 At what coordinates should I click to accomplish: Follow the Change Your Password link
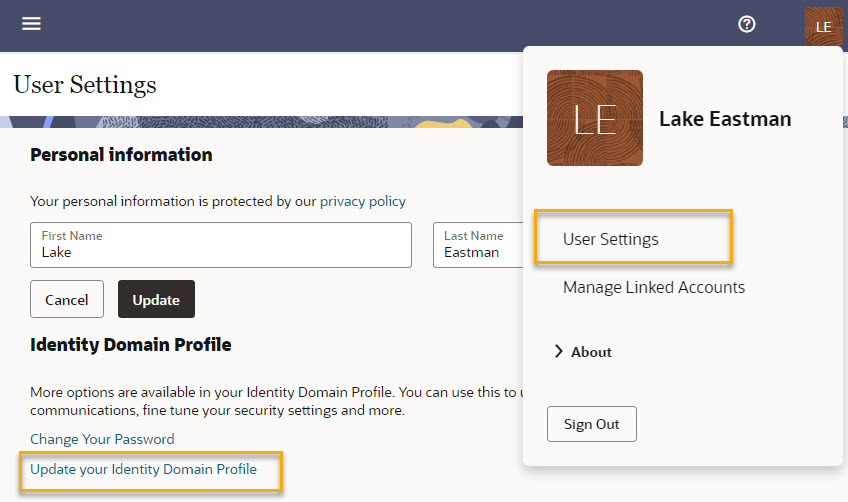coord(102,439)
